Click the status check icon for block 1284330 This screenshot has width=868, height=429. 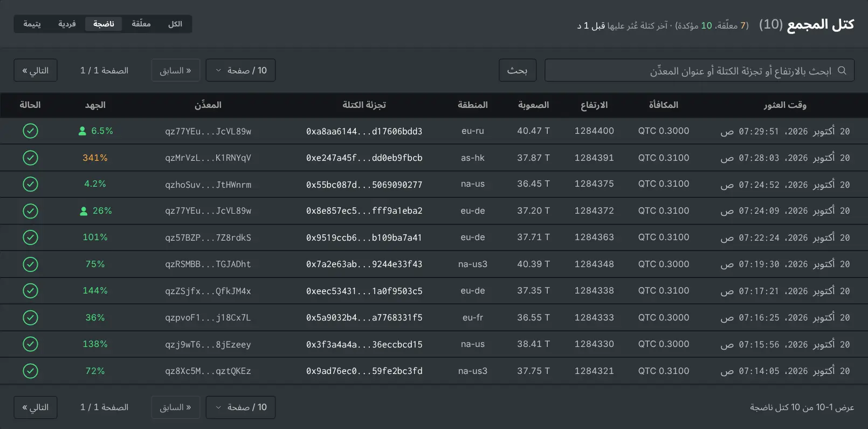point(31,344)
